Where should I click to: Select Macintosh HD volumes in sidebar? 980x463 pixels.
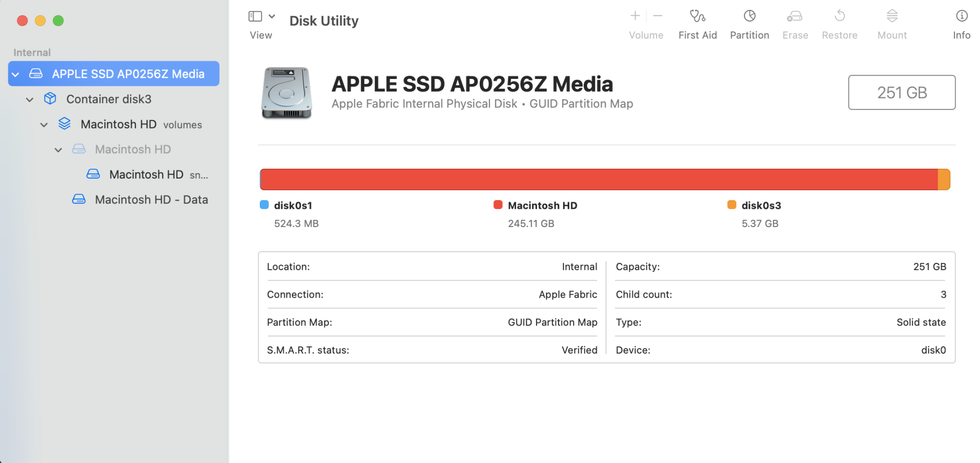coord(114,124)
